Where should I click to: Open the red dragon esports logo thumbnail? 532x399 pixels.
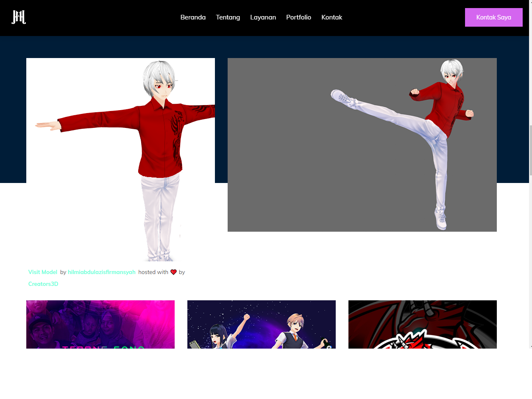click(x=423, y=324)
